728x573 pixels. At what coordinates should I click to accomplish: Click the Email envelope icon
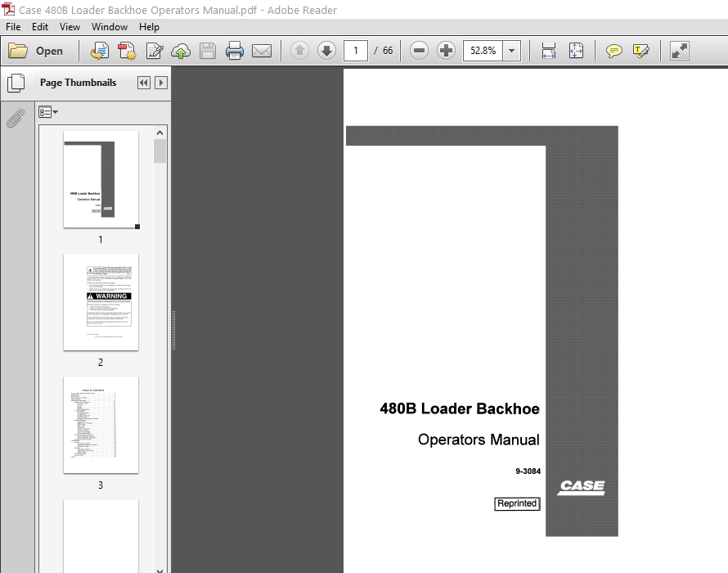click(x=262, y=51)
